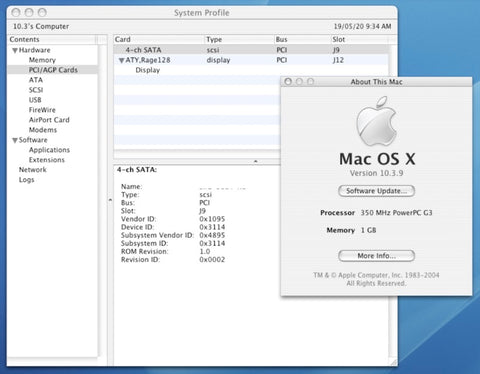The width and height of the screenshot is (480, 374).
Task: Collapse the Hardware disclosure triangle
Action: click(x=15, y=51)
